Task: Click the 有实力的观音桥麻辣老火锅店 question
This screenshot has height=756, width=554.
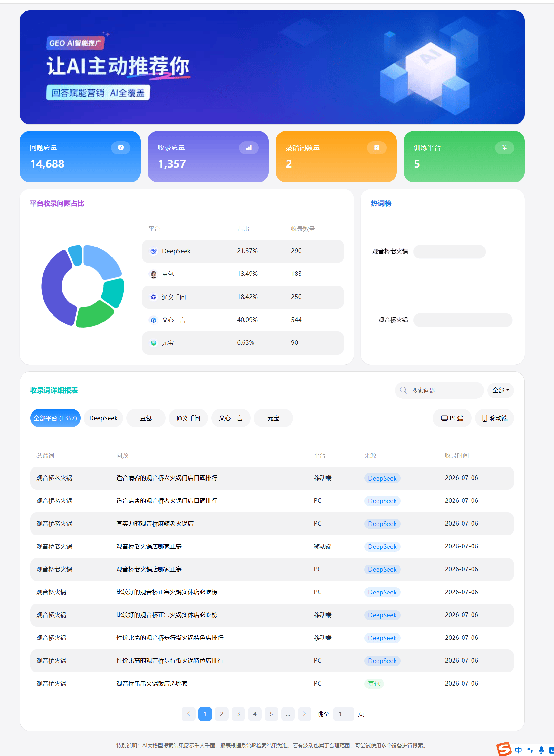Action: coord(155,524)
